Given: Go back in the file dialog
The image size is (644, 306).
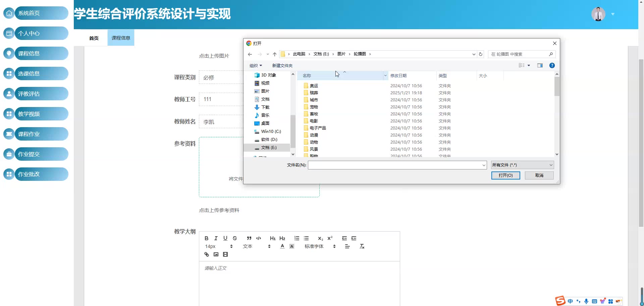Looking at the screenshot, I should coord(250,54).
